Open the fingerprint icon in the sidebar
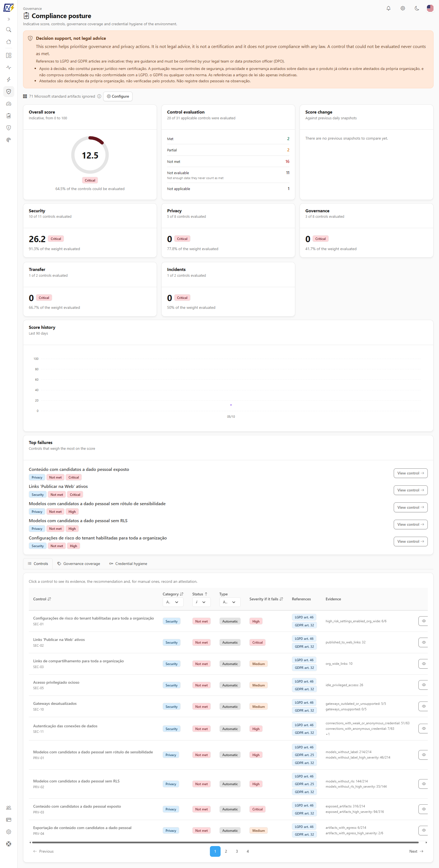 click(x=9, y=140)
